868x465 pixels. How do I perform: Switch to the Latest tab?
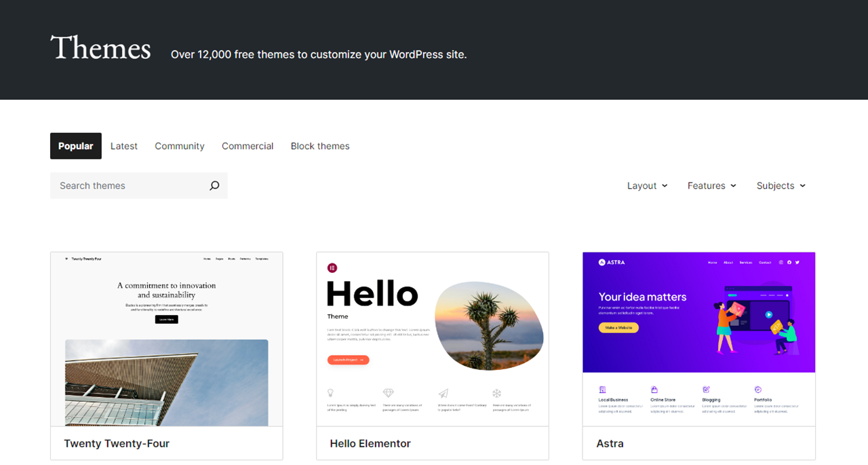pos(124,146)
